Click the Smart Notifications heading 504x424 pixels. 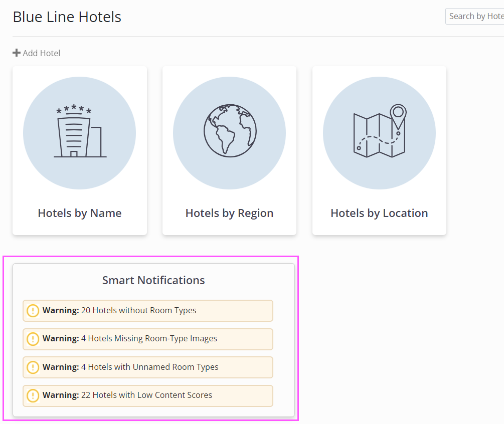[x=153, y=280]
